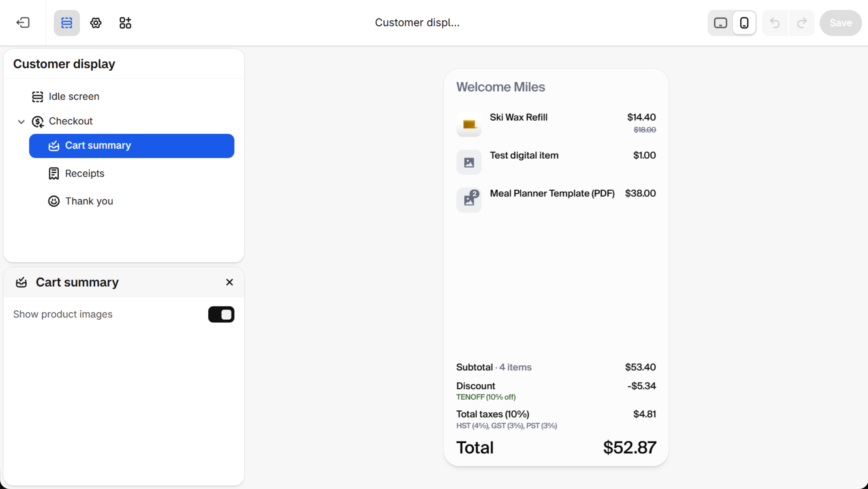868x489 pixels.
Task: Click the Customer displ... title text
Action: coord(417,23)
